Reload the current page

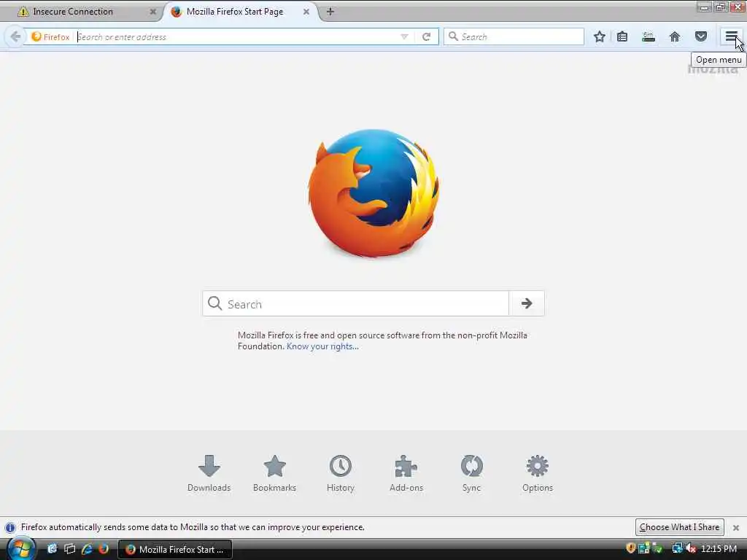pos(426,36)
